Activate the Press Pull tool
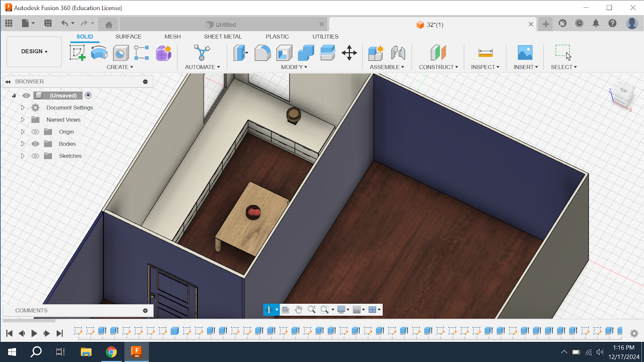 [x=241, y=53]
